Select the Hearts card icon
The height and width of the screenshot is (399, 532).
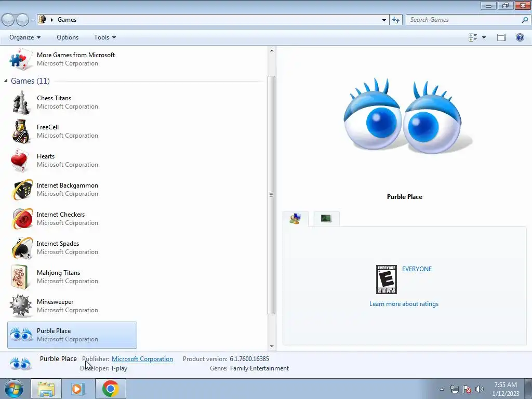pos(19,161)
